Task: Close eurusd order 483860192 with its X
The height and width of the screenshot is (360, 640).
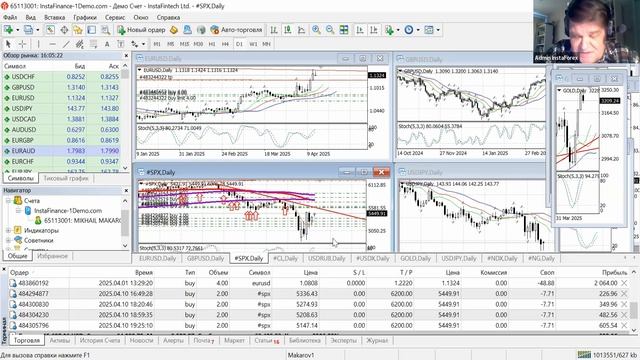Action: coord(624,283)
